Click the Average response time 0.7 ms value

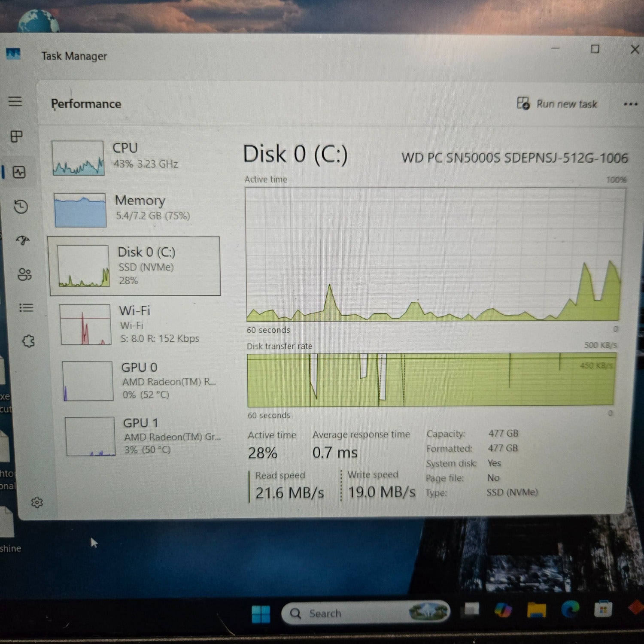335,453
